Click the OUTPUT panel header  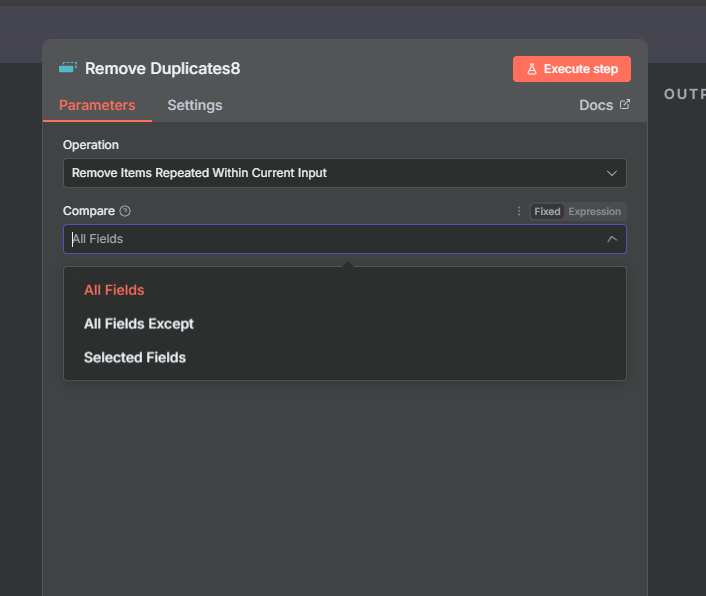pyautogui.click(x=684, y=94)
